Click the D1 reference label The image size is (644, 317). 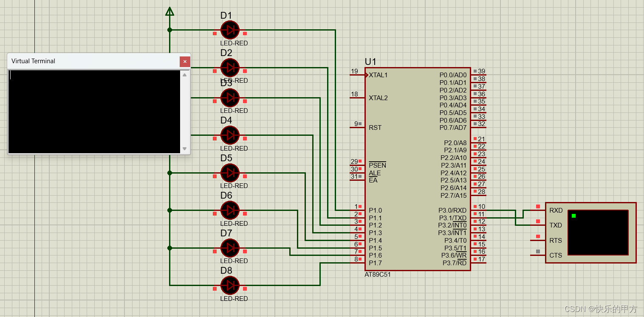click(x=226, y=16)
